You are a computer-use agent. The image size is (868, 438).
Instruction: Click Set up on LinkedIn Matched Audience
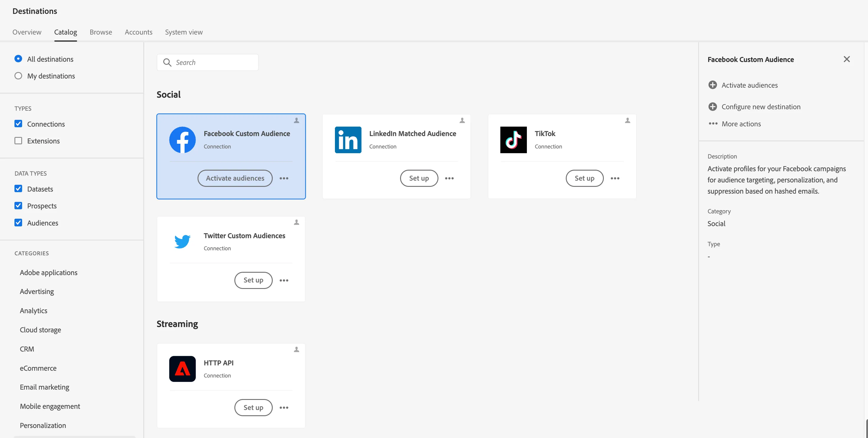(x=419, y=178)
